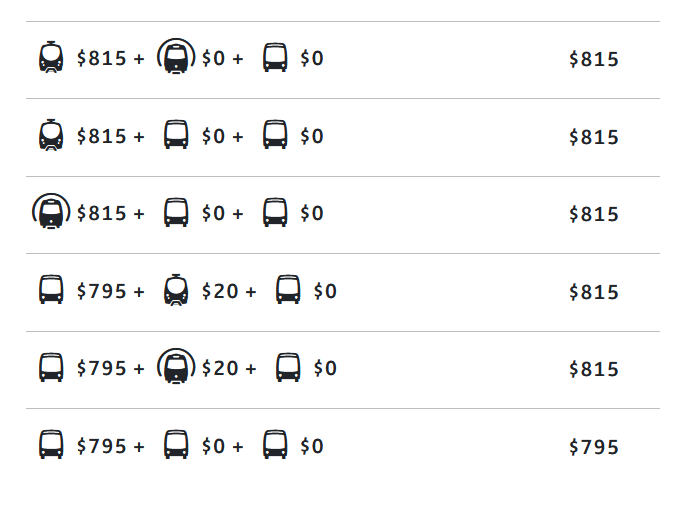
Task: Click the bus icon before $795 in row four
Action: (51, 290)
